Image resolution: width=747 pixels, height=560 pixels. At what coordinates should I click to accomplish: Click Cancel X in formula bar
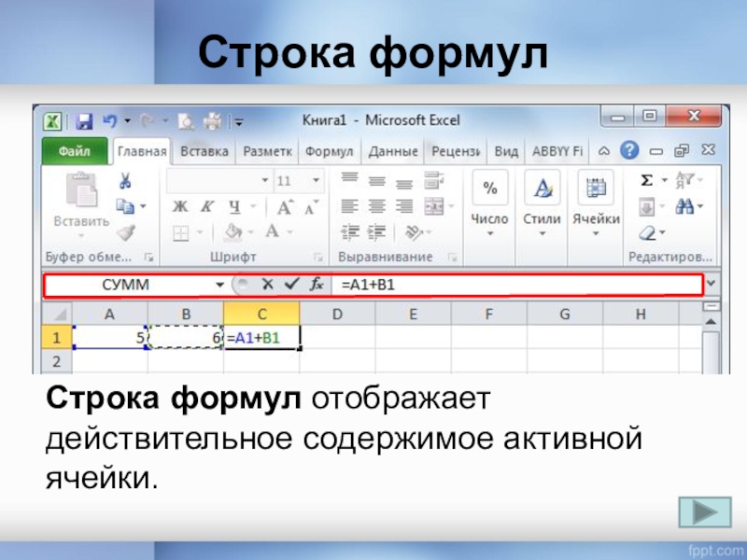pos(267,285)
